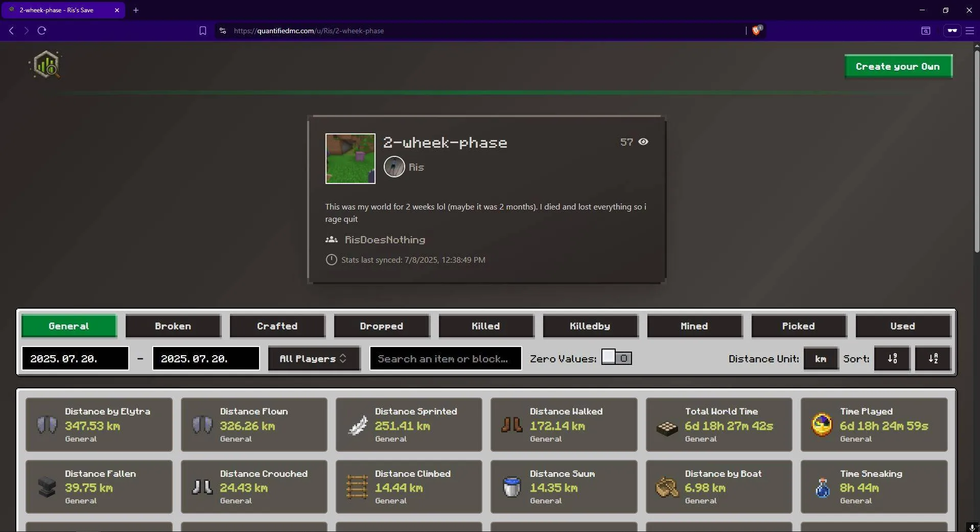Image resolution: width=980 pixels, height=532 pixels.
Task: Click the Distance by Elytra icon
Action: pyautogui.click(x=47, y=425)
